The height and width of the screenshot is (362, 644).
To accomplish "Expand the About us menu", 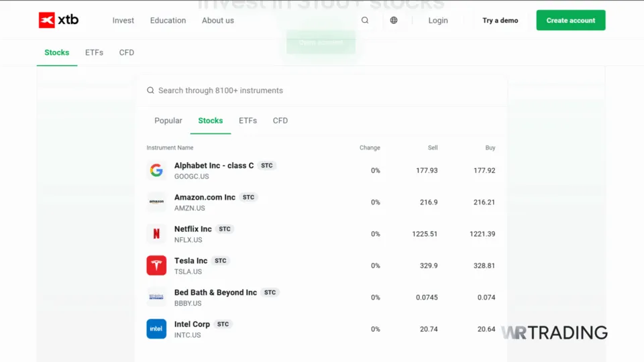I will click(x=218, y=20).
